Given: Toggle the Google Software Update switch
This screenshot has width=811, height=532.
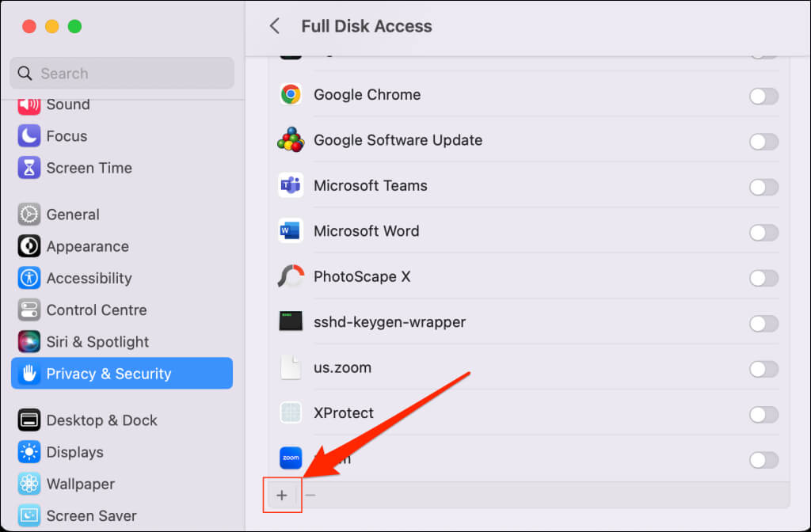Looking at the screenshot, I should coord(763,141).
